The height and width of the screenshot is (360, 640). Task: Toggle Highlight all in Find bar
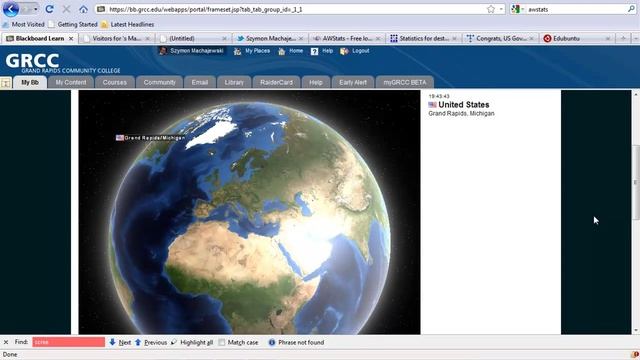click(192, 342)
